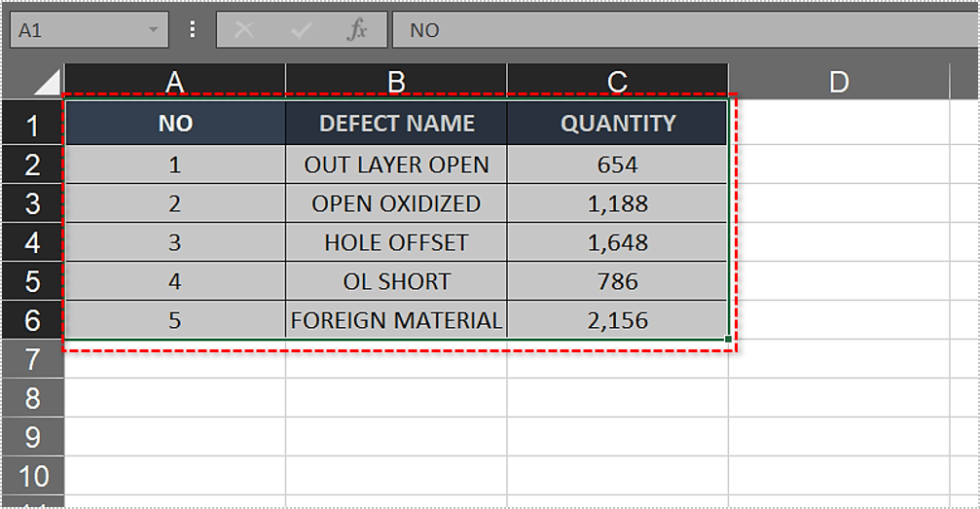Click the QUANTITY header cell

pyautogui.click(x=617, y=124)
